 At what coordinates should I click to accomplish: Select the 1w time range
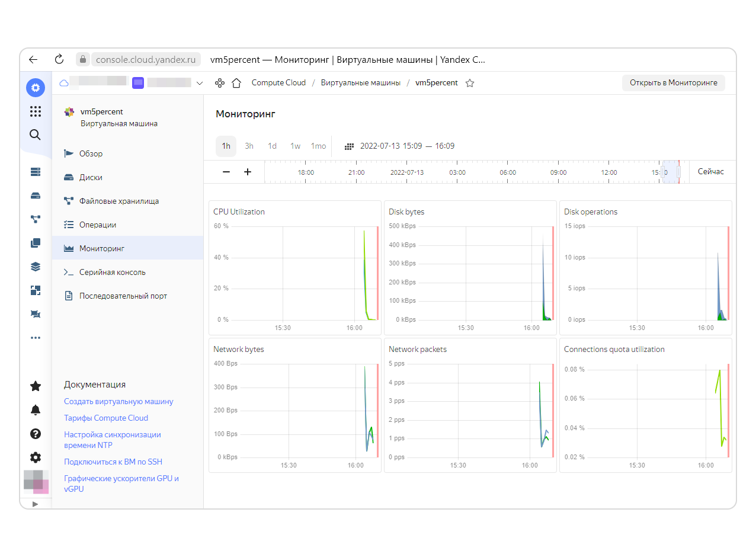pos(295,146)
